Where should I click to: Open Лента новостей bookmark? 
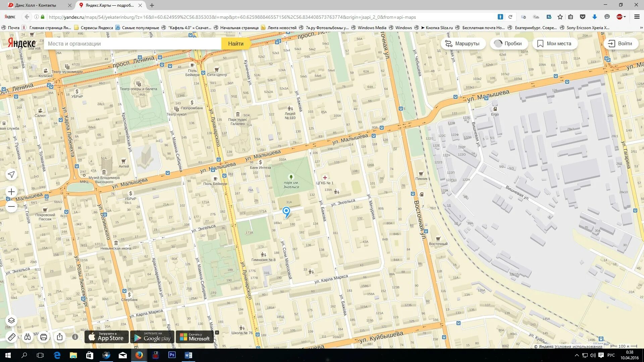(x=279, y=28)
